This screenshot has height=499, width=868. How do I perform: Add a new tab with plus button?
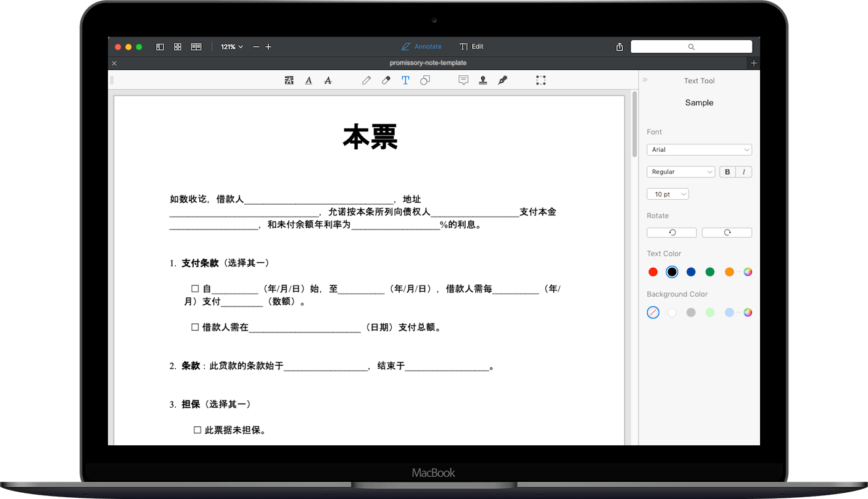tap(754, 63)
